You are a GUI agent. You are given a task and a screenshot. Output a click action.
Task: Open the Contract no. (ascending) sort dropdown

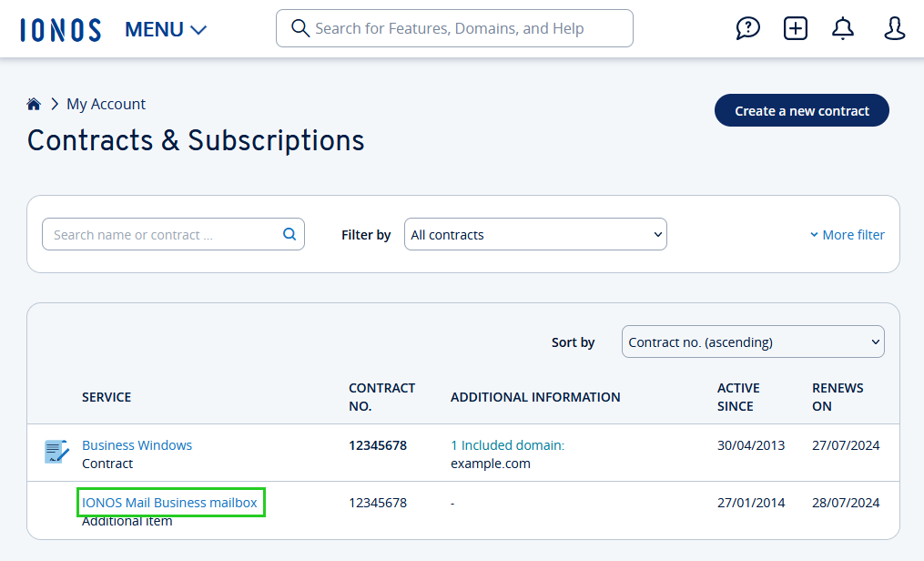tap(752, 342)
